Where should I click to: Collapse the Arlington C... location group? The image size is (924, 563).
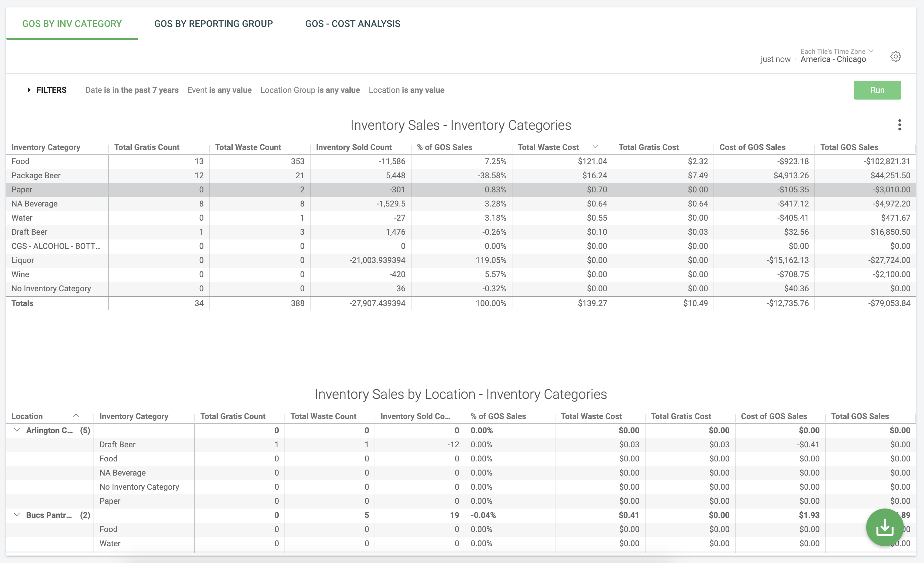(16, 430)
